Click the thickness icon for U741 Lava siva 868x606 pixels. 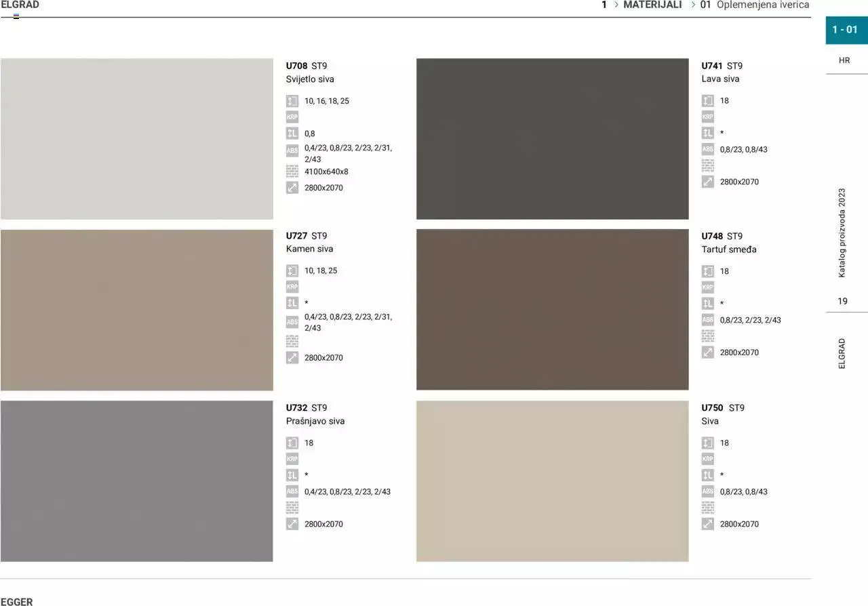(x=708, y=100)
